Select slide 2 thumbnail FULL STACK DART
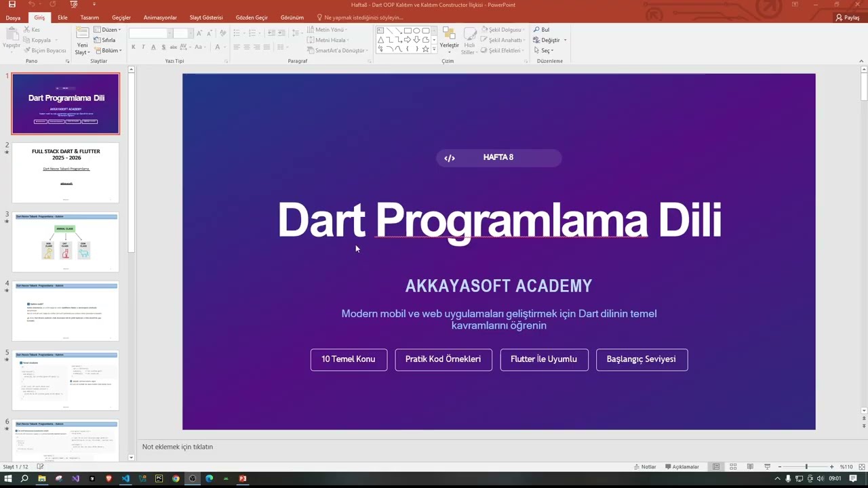 click(x=66, y=172)
